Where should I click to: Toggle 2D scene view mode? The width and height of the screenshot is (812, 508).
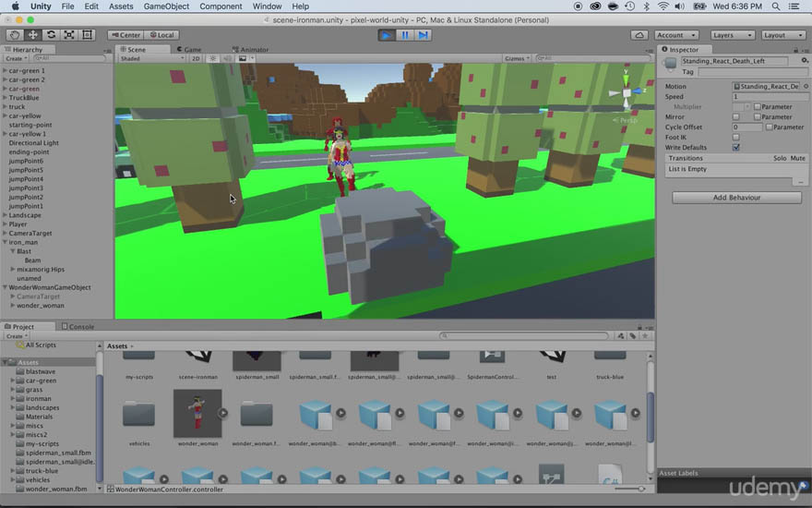click(x=196, y=58)
